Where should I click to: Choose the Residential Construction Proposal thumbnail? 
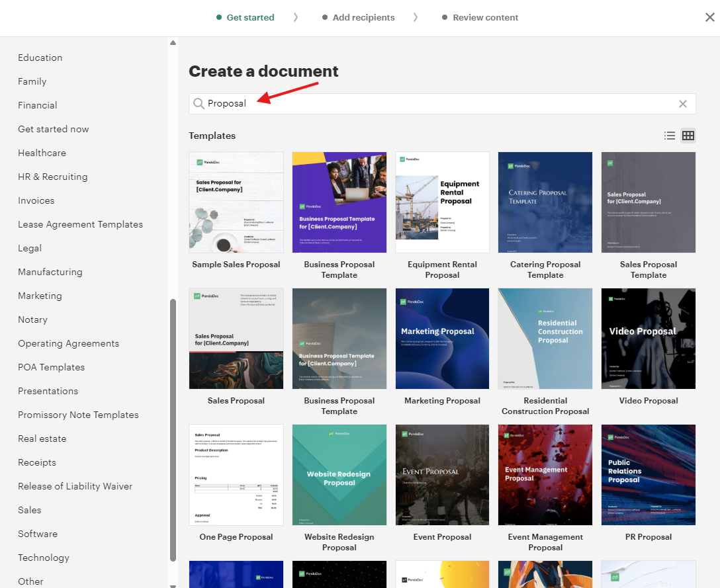coord(545,339)
